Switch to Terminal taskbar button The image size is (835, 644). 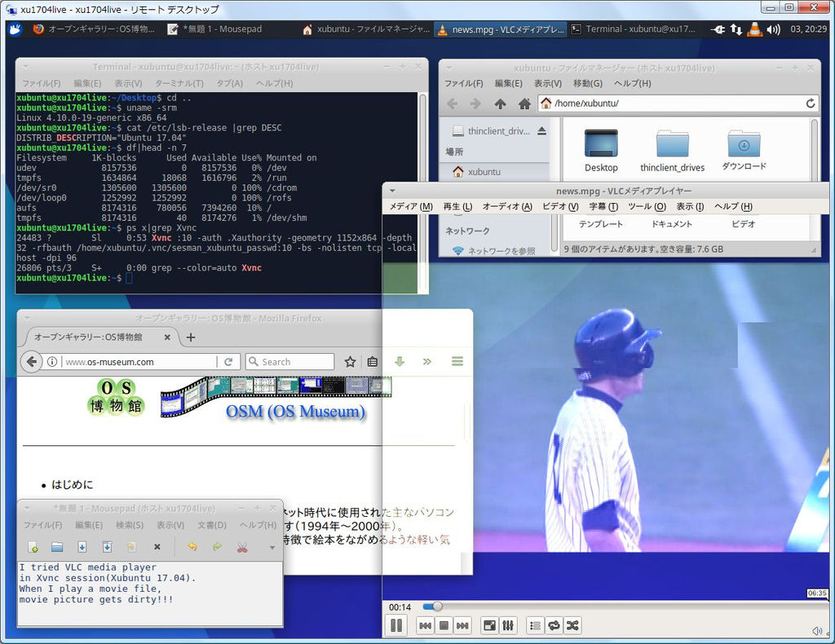tap(633, 29)
